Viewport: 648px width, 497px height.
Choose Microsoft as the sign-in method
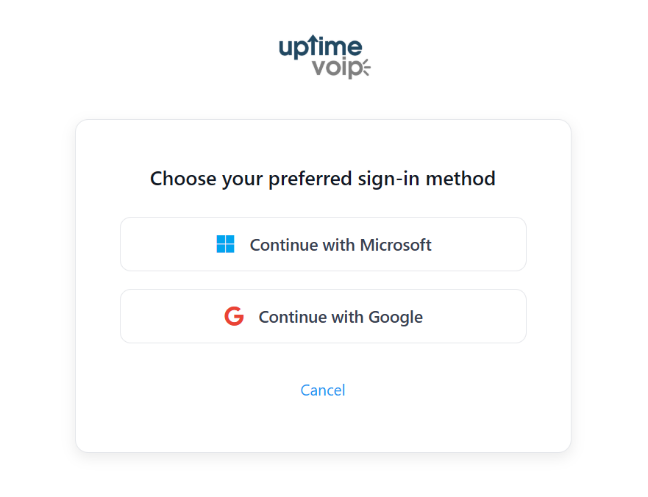pos(323,244)
